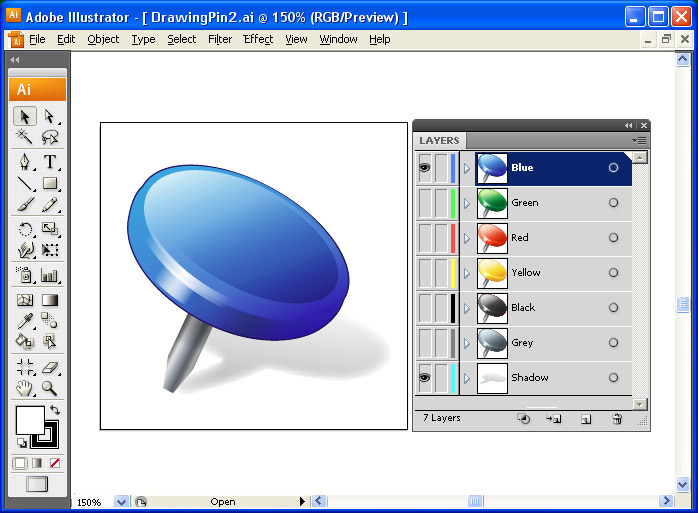Hide the Shadow layer eye icon
Viewport: 698px width, 513px height.
(425, 378)
